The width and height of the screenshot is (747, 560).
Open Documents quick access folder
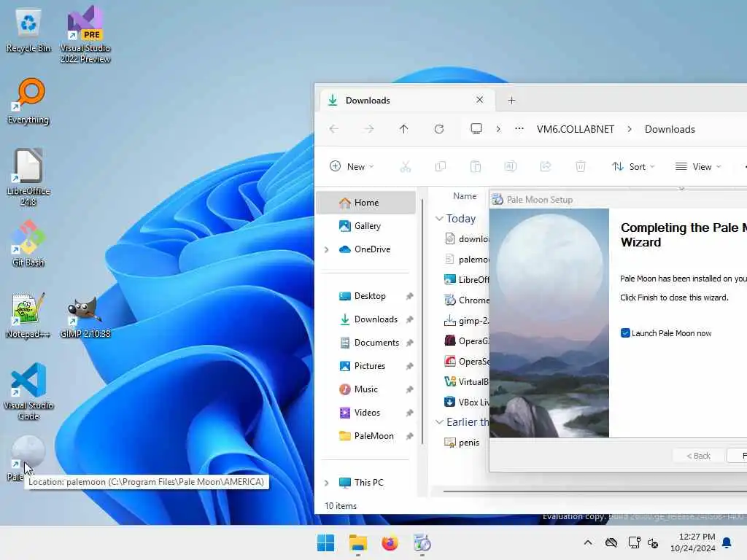[x=366, y=343]
